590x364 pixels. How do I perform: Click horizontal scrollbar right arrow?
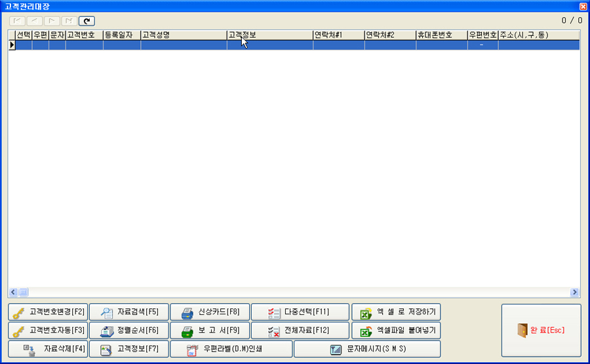pyautogui.click(x=574, y=292)
